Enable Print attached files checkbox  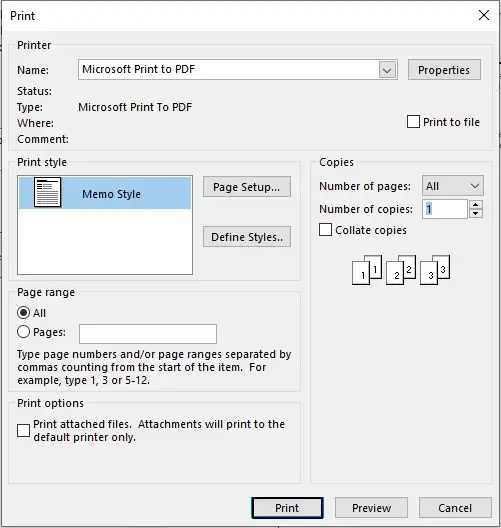pos(23,430)
